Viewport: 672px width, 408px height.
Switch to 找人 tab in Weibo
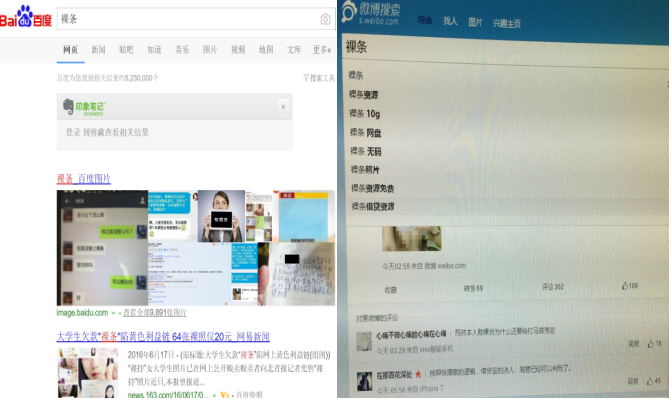click(x=450, y=21)
